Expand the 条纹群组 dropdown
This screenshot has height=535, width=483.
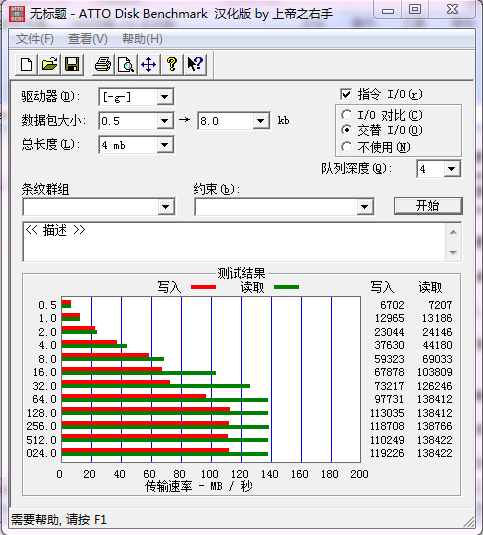click(166, 207)
